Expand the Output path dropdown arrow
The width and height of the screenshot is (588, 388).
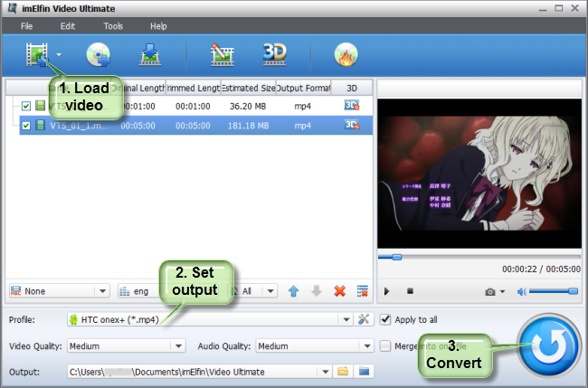coord(325,372)
